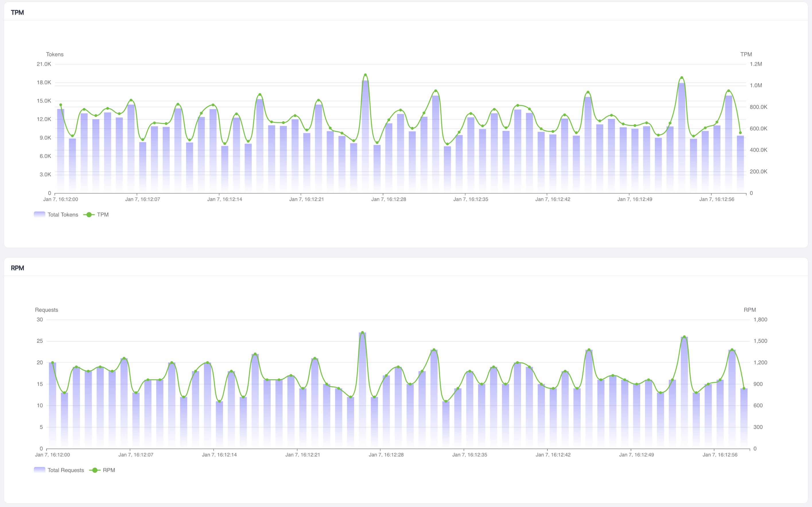812x507 pixels.
Task: Click 'Jan 7, 16:12:42' label under RPM chart
Action: point(553,455)
